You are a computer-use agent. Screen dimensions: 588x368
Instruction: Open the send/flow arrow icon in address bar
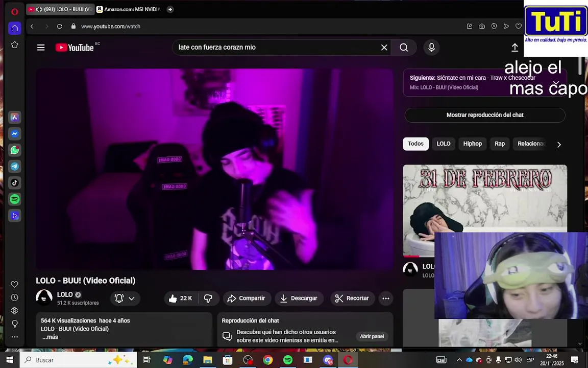coord(507,26)
